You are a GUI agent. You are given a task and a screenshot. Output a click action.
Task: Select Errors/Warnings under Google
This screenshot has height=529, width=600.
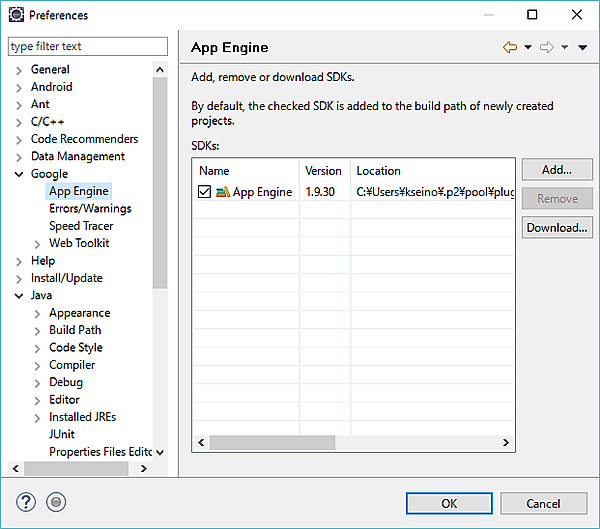(90, 209)
